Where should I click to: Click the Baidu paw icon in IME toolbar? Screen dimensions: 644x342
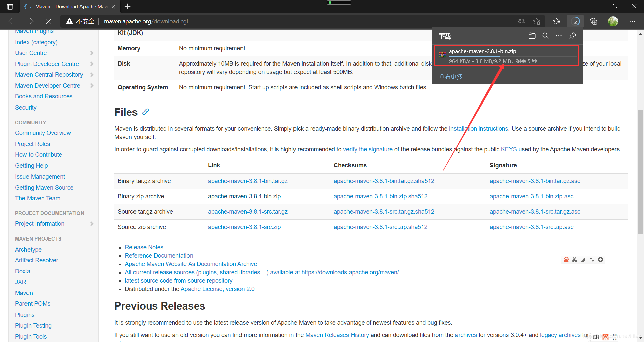(x=566, y=260)
